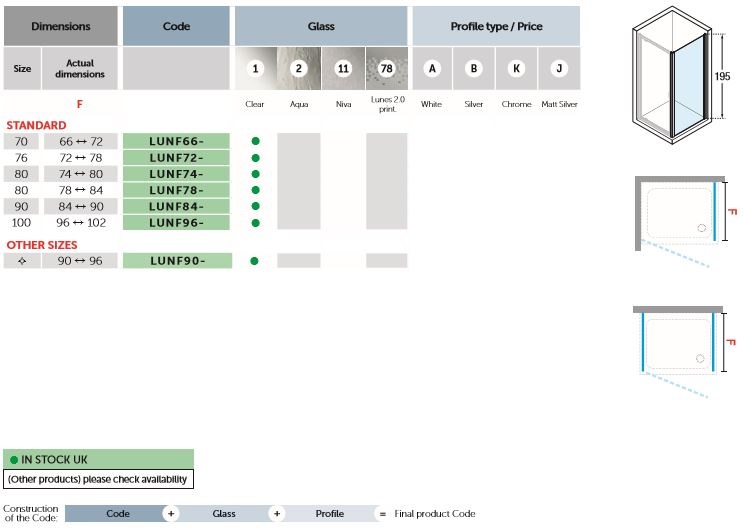The height and width of the screenshot is (529, 744).
Task: Select the Matt Silver profile J circle
Action: (559, 68)
